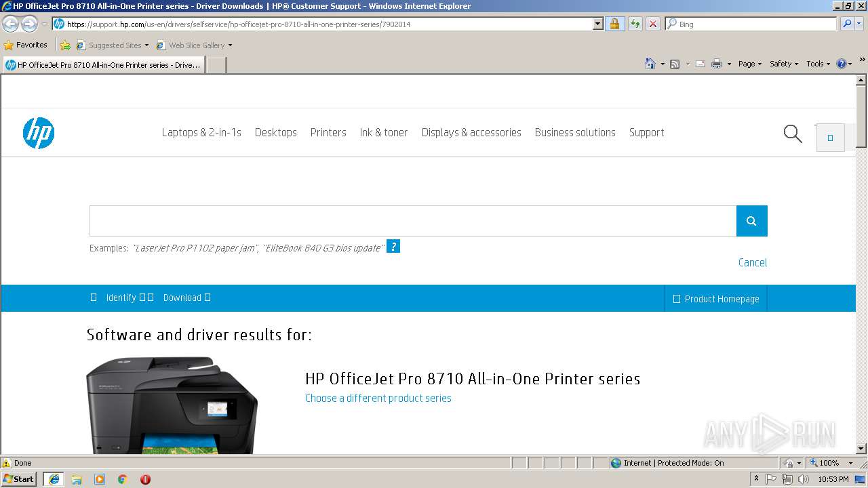This screenshot has height=488, width=868.
Task: Click the Start button
Action: coord(19,479)
